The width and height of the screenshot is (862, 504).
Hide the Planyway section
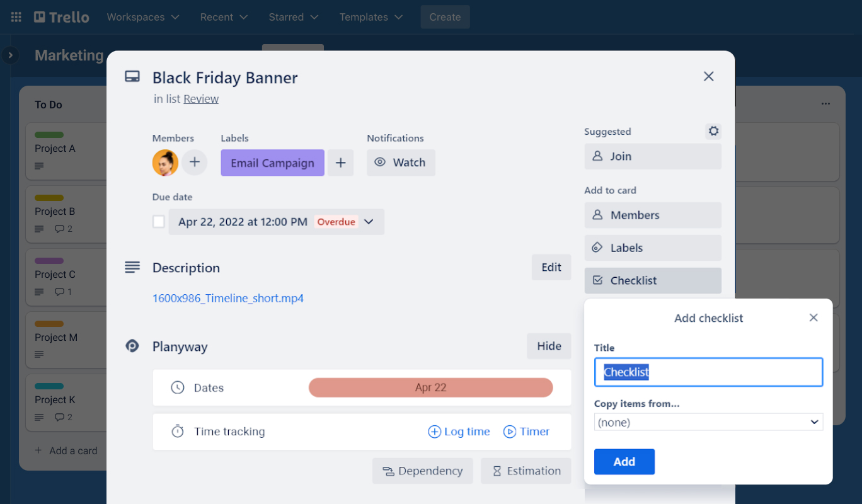point(549,346)
